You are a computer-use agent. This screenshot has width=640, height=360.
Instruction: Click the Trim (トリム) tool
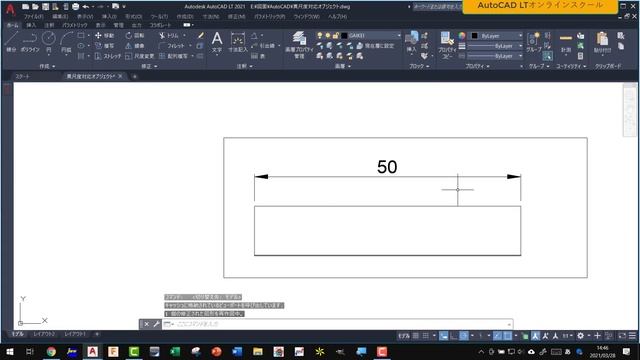pyautogui.click(x=169, y=36)
